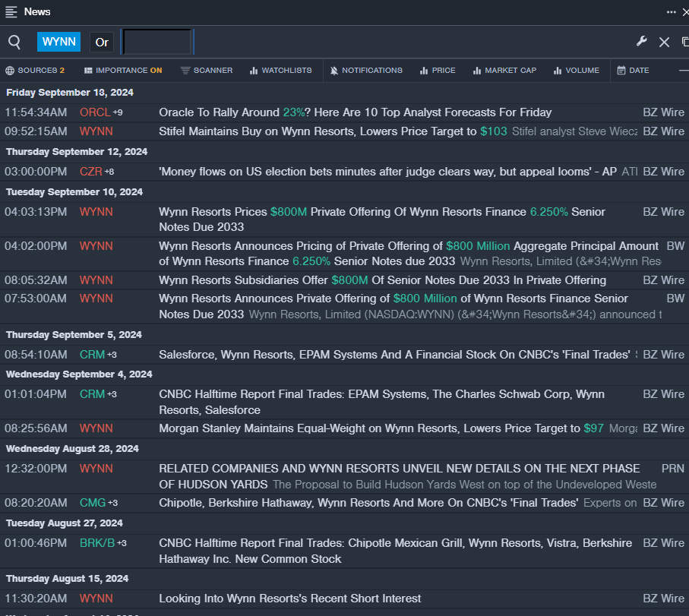Open the Announces Pricing of Private Offering headline
This screenshot has height=616, width=689.
409,254
